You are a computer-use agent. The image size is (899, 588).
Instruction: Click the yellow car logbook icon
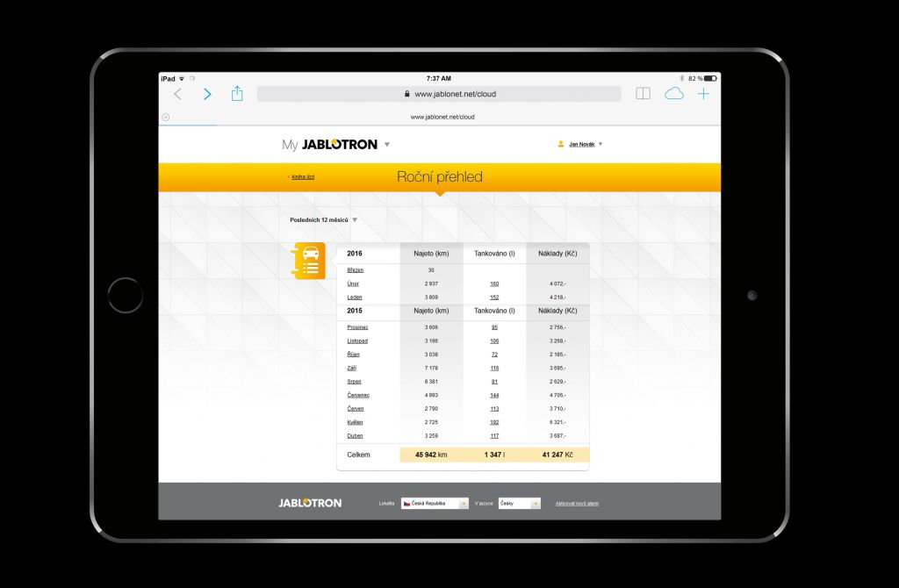pos(309,261)
